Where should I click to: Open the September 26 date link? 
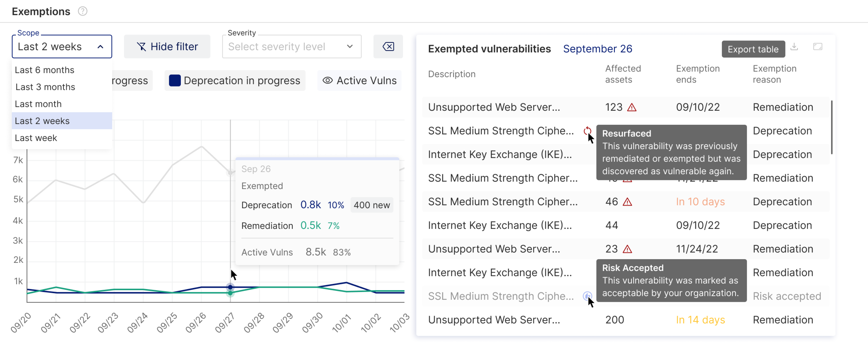(x=597, y=49)
